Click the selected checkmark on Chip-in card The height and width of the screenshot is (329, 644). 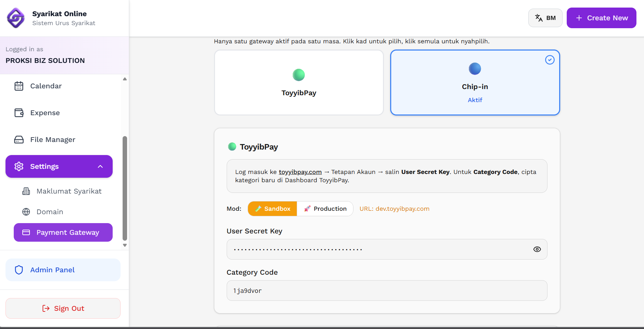pos(550,60)
